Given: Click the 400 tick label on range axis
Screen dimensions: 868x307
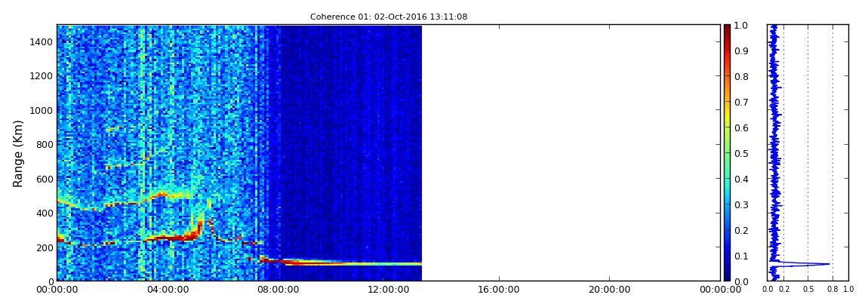Looking at the screenshot, I should [43, 213].
